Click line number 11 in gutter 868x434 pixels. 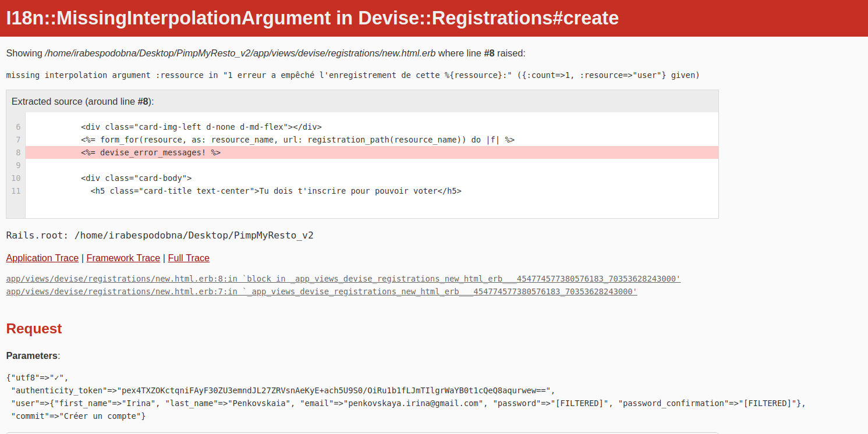click(16, 191)
